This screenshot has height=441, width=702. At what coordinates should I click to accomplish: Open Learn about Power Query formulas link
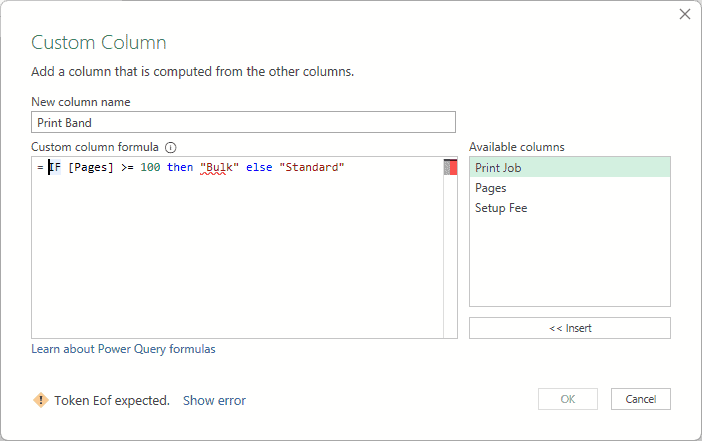(x=123, y=349)
